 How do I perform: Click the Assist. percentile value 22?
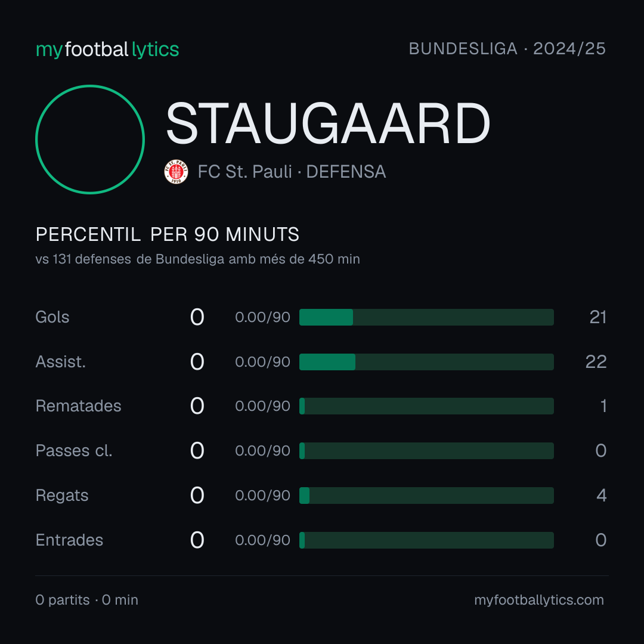pos(596,362)
